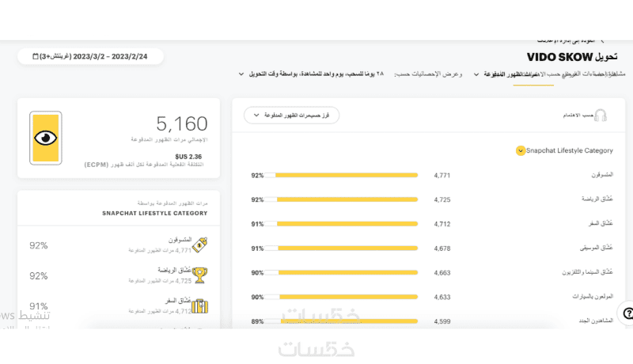Open the help question mark button
The image size is (633, 364).
(x=627, y=313)
